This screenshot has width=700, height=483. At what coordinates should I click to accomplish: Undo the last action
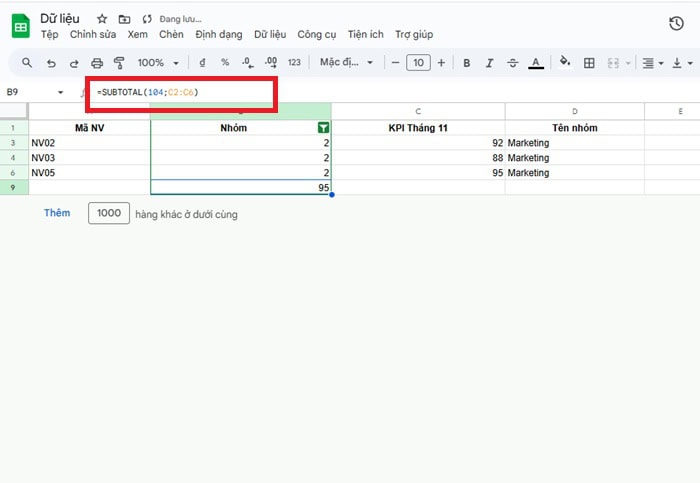(x=50, y=63)
